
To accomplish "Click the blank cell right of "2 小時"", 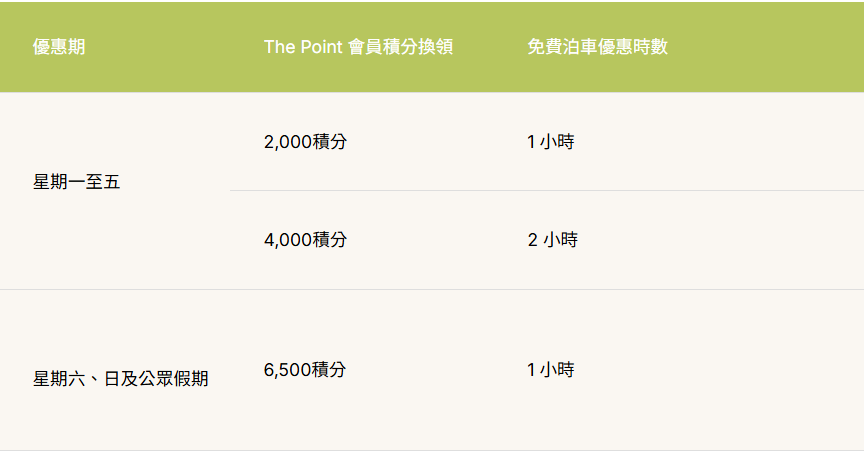I will click(730, 240).
